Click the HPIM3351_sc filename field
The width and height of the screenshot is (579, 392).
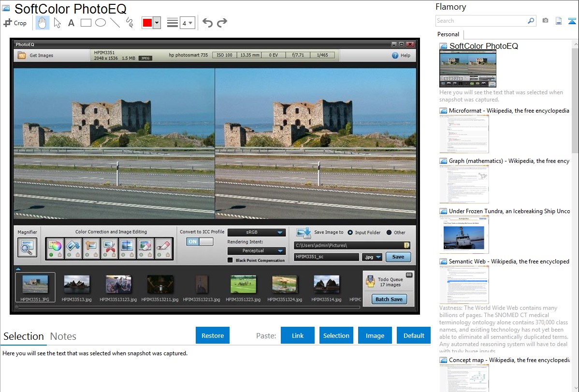(326, 257)
